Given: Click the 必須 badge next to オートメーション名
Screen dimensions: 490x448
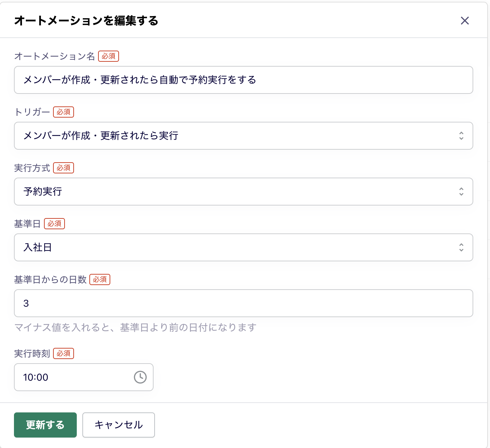Looking at the screenshot, I should coord(109,56).
